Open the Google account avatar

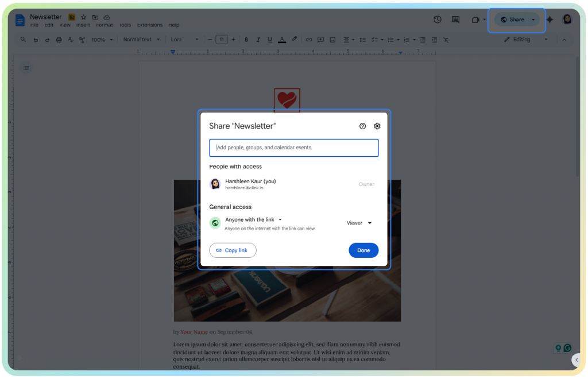567,19
